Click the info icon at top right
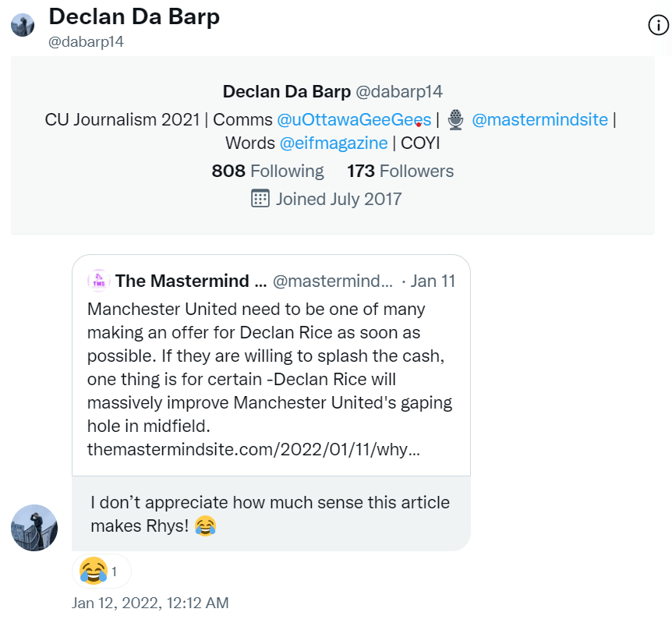Viewport: 672px width, 630px height. click(x=659, y=26)
